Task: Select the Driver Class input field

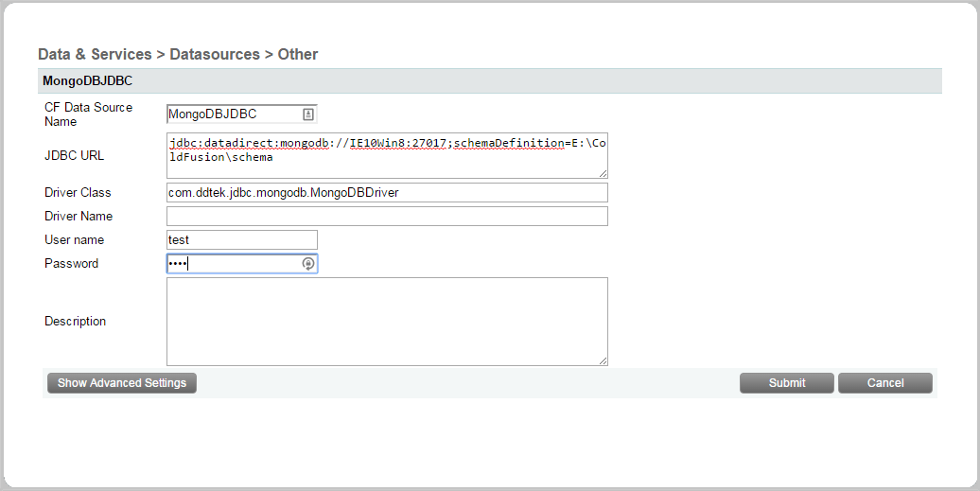Action: tap(387, 193)
